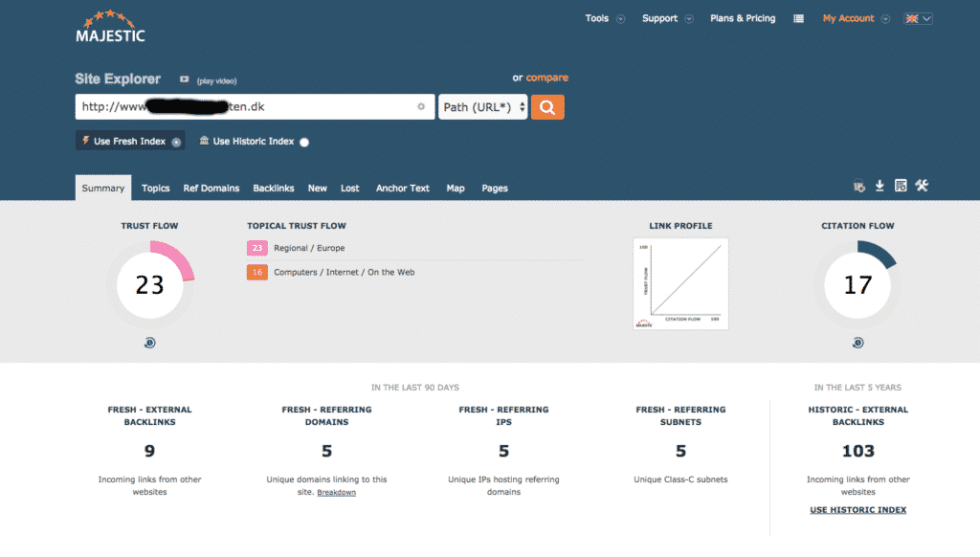Click the 5 under Fresh Referring Domains

coord(327,451)
